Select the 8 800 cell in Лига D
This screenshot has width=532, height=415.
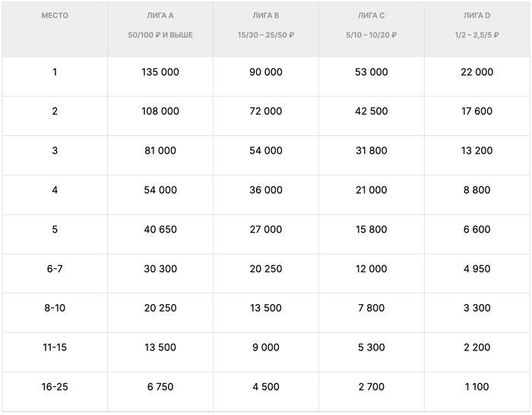tap(477, 190)
